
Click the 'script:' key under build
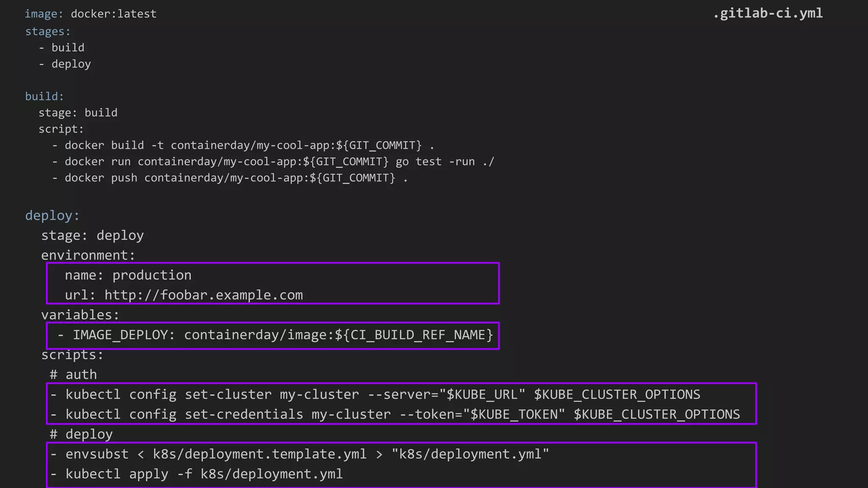coord(61,129)
